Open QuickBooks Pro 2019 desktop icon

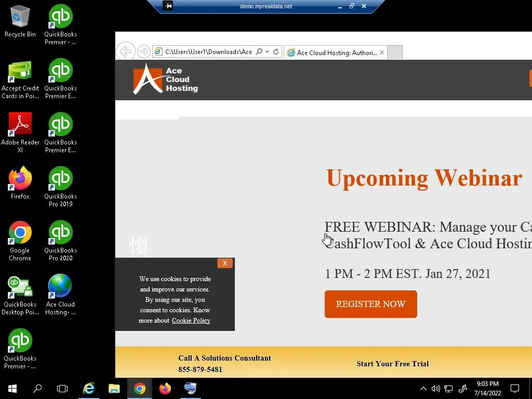click(x=60, y=187)
